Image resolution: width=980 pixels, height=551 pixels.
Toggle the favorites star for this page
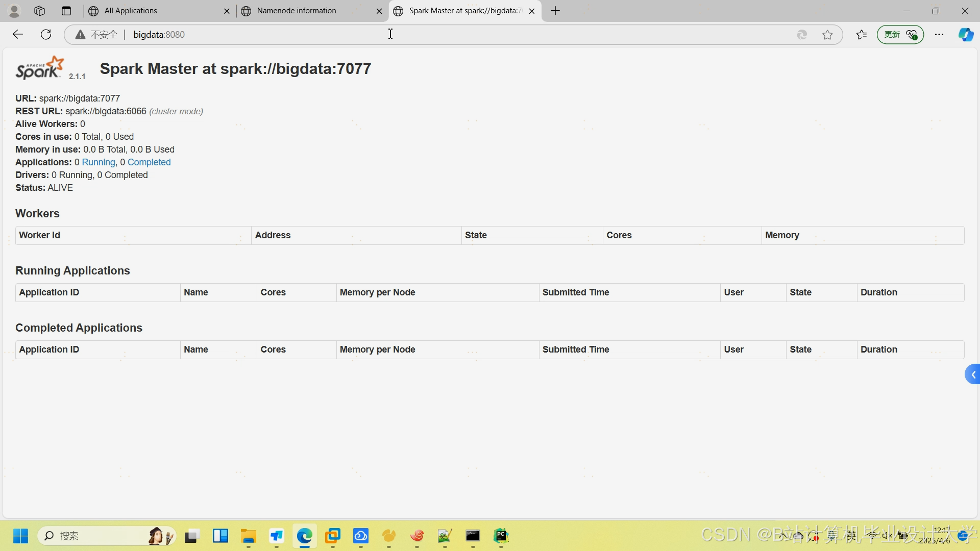827,34
